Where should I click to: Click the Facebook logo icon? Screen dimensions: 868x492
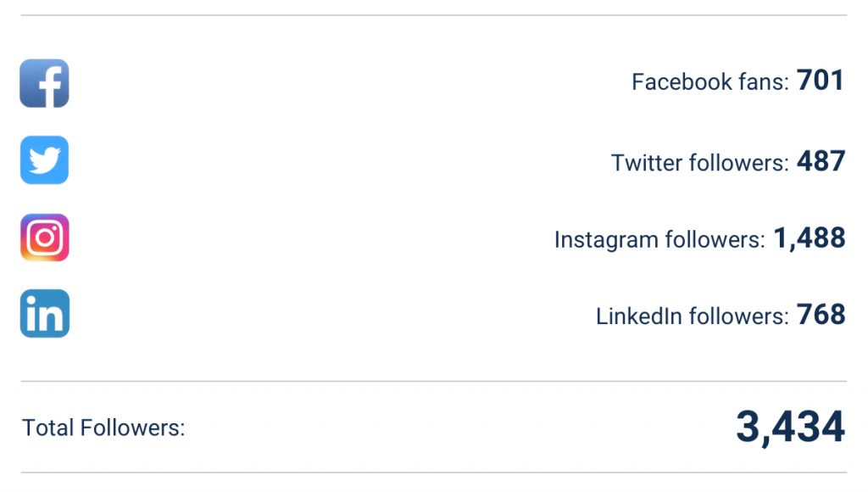pyautogui.click(x=44, y=83)
